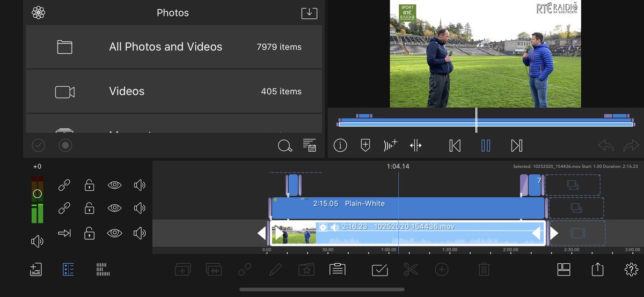Screen dimensions: 644x297
Task: Hide the top overlay track with eye icon
Action: coord(114,185)
